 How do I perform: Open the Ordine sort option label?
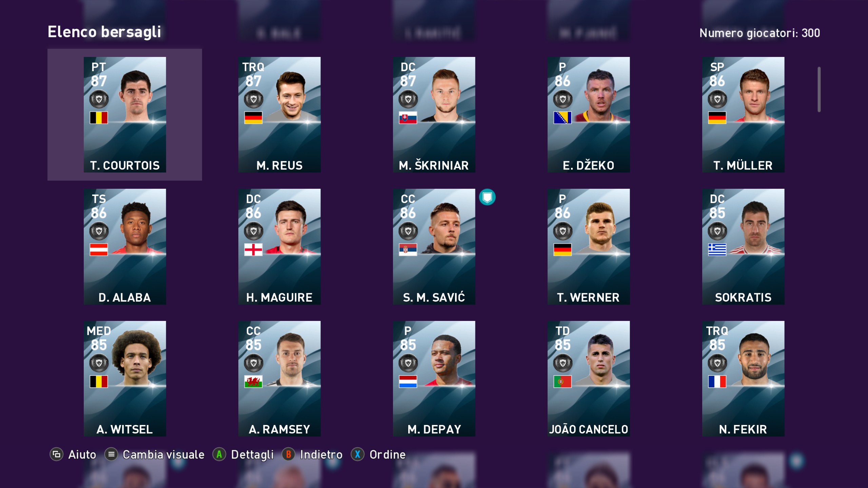pos(388,454)
